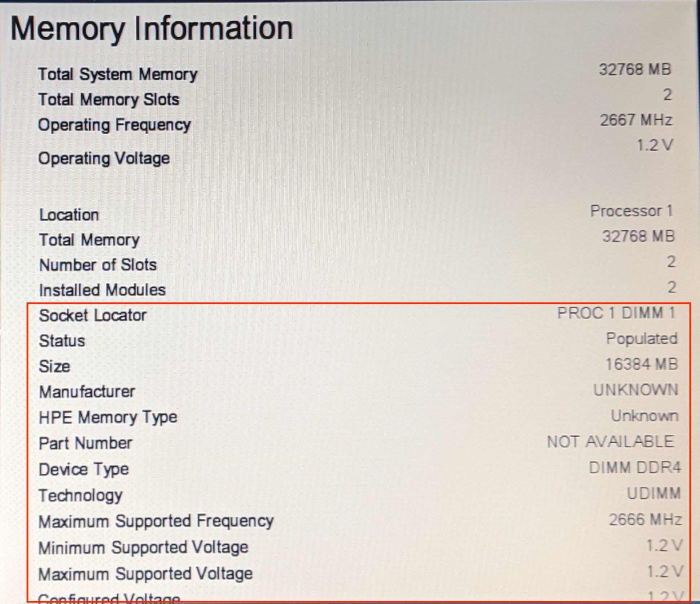Select the HPE Memory Type label
Image resolution: width=700 pixels, height=604 pixels.
[108, 418]
